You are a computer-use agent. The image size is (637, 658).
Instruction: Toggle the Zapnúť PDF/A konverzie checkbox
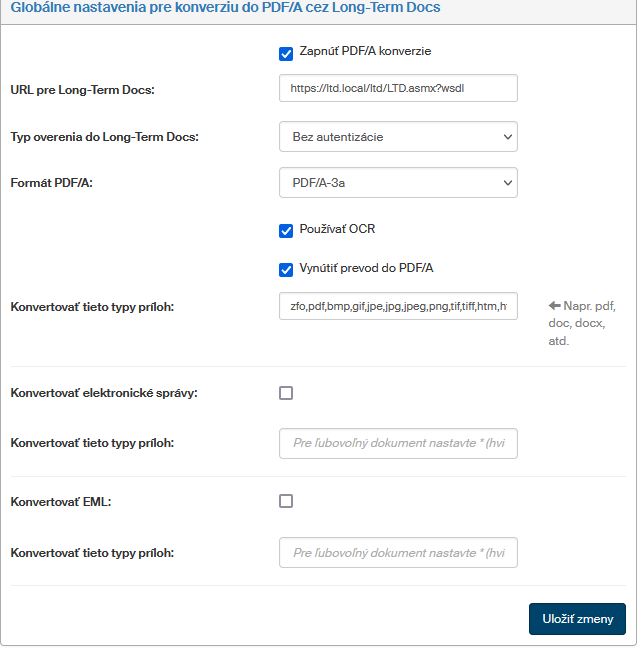[286, 53]
